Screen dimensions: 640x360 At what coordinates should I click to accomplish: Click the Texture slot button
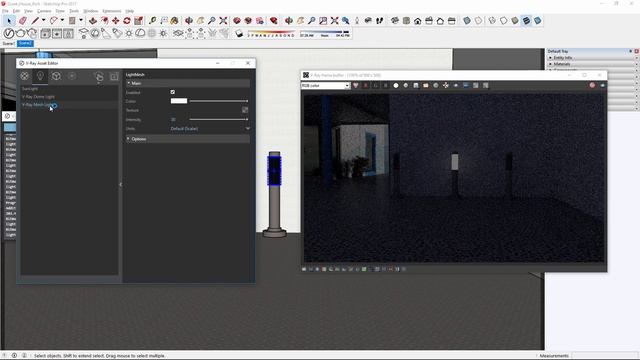[x=245, y=110]
